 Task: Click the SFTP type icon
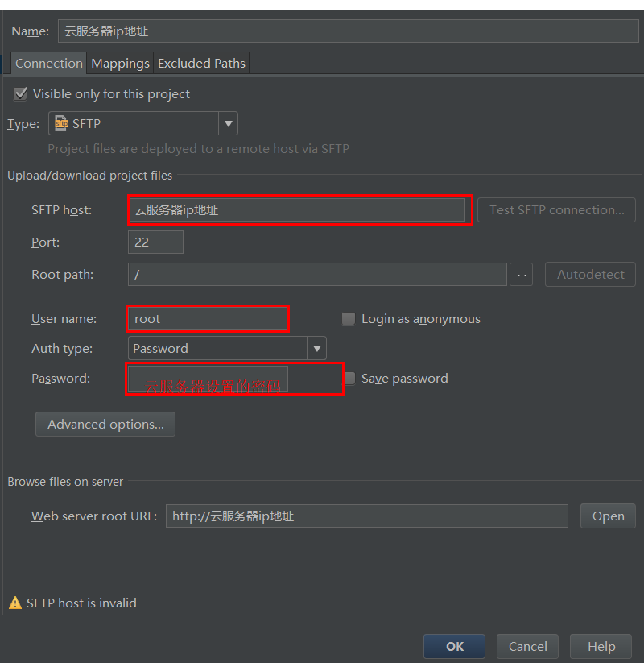[x=62, y=123]
